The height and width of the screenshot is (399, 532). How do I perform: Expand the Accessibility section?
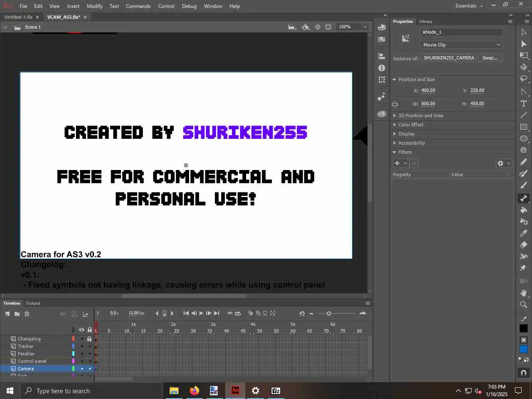pos(394,143)
